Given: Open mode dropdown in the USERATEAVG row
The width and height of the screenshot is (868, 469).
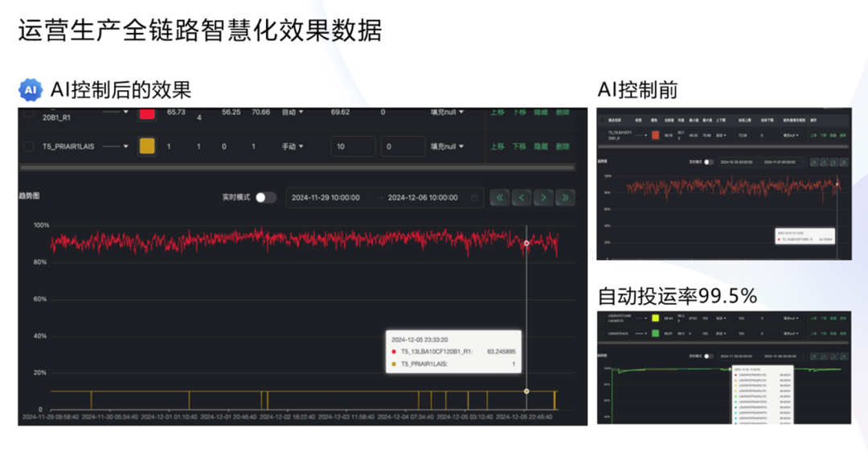Looking at the screenshot, I should point(721,334).
